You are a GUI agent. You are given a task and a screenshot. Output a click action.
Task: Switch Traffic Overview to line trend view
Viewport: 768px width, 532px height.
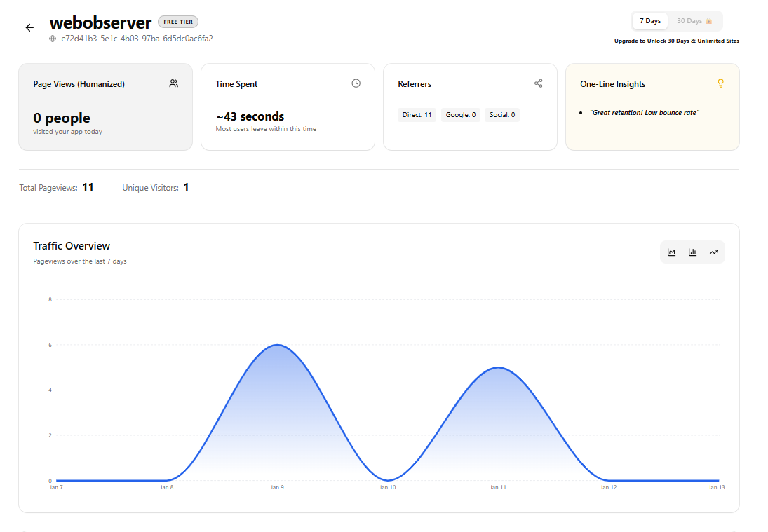(x=713, y=252)
